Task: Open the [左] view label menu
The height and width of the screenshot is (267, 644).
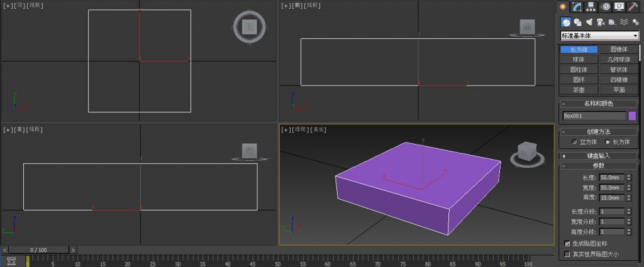Action: (x=19, y=129)
